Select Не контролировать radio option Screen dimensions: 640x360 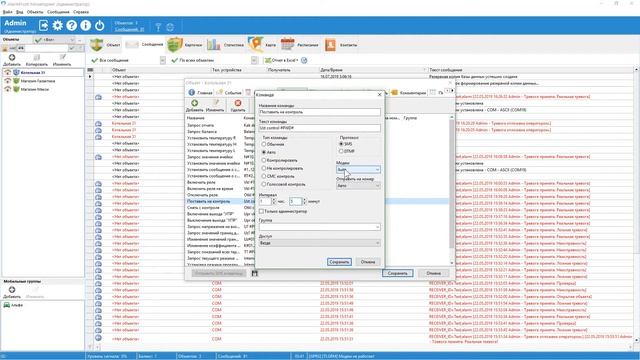tap(264, 168)
